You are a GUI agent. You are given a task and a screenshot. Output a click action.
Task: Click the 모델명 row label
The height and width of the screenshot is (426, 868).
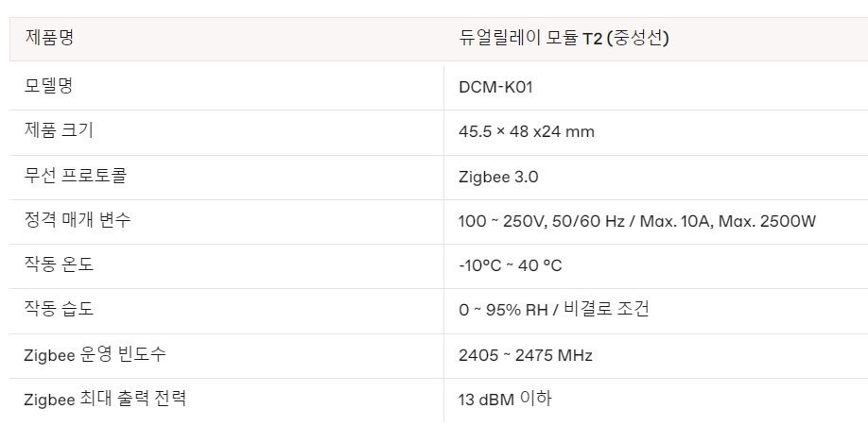(x=49, y=86)
